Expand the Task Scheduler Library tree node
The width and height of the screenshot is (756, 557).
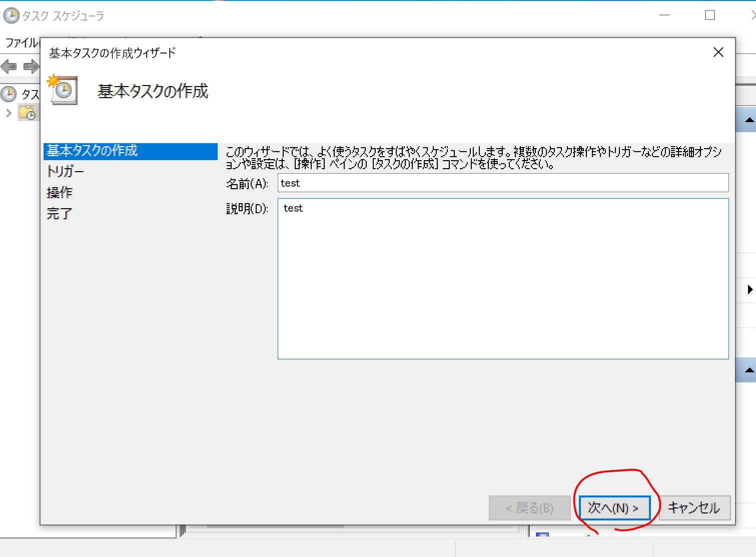tap(9, 113)
